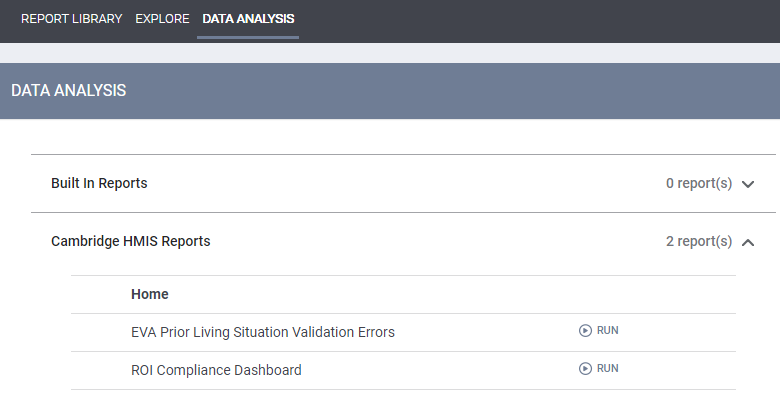Select the Data Analysis tab

[x=248, y=19]
